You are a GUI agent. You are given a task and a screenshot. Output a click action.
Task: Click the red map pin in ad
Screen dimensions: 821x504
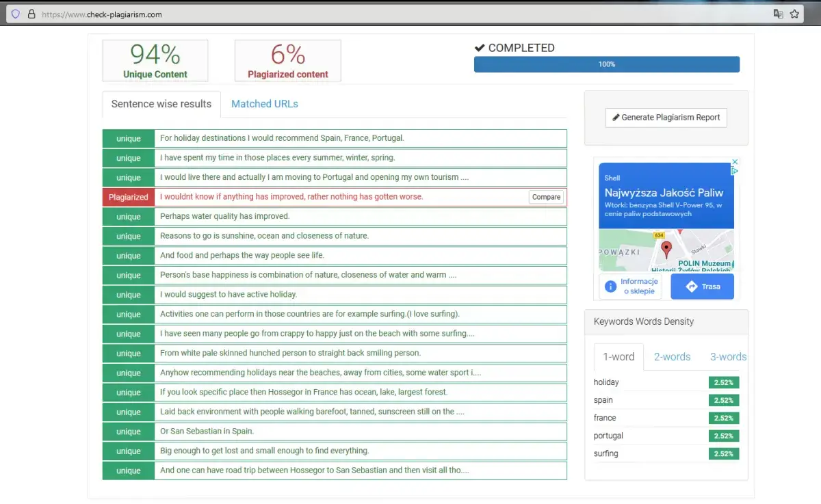[x=666, y=250]
